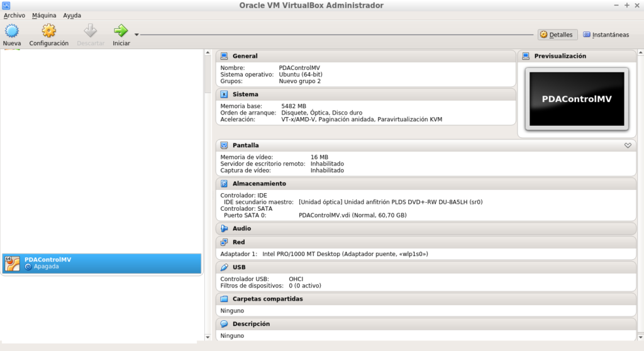Click the VM list scrollbar up arrow
This screenshot has width=644, height=351.
[208, 53]
